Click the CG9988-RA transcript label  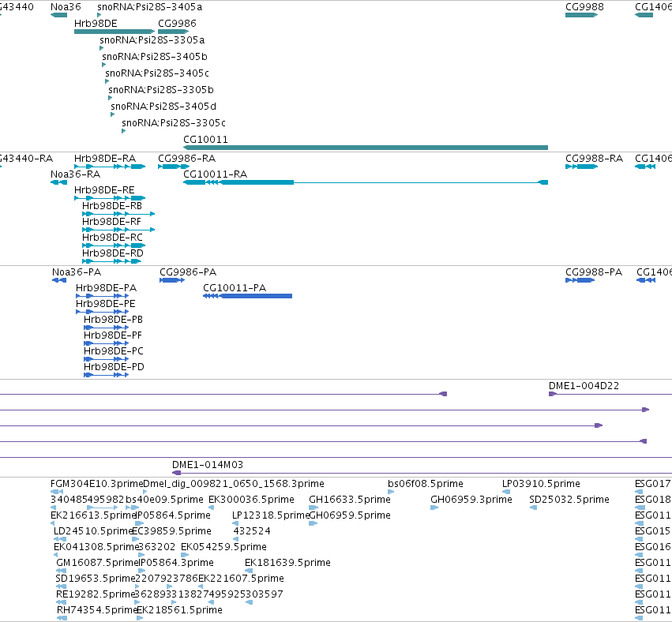[x=594, y=159]
